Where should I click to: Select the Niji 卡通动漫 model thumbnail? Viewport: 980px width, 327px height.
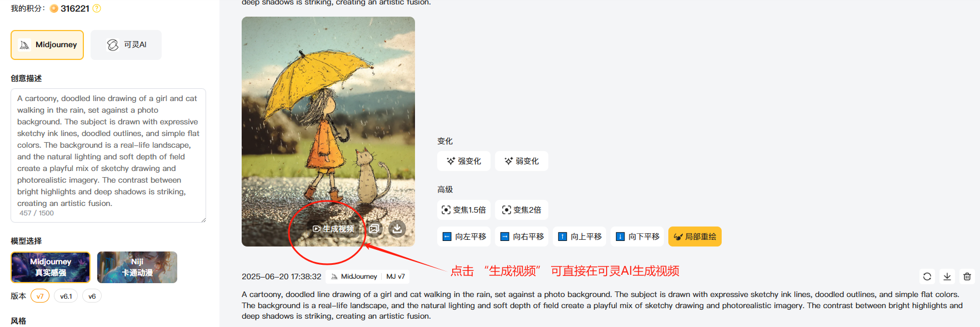[x=137, y=267]
